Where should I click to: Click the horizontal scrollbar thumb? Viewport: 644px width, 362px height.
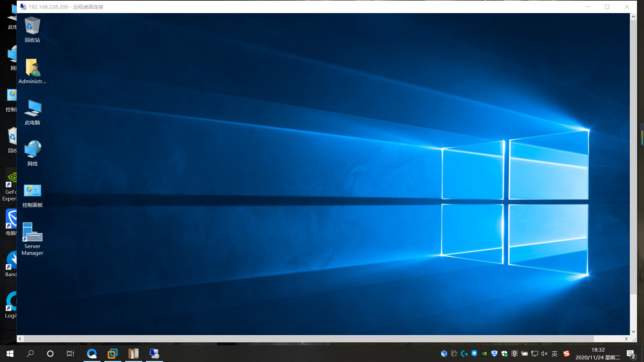309,339
